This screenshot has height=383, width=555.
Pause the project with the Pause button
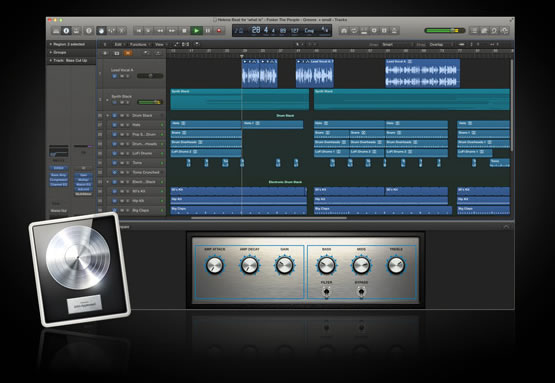coord(208,30)
